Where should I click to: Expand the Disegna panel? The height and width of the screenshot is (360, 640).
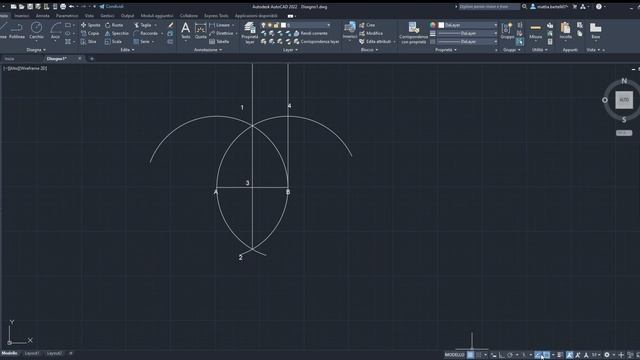(x=36, y=50)
